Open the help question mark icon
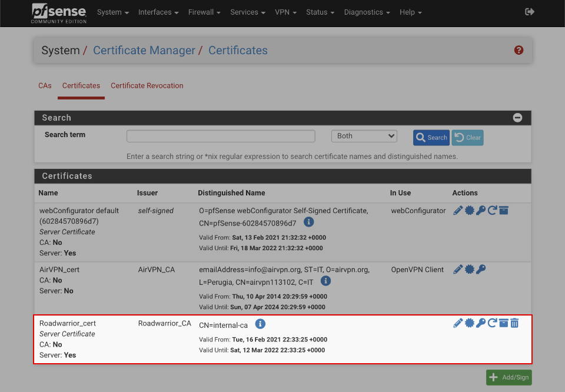 [519, 50]
